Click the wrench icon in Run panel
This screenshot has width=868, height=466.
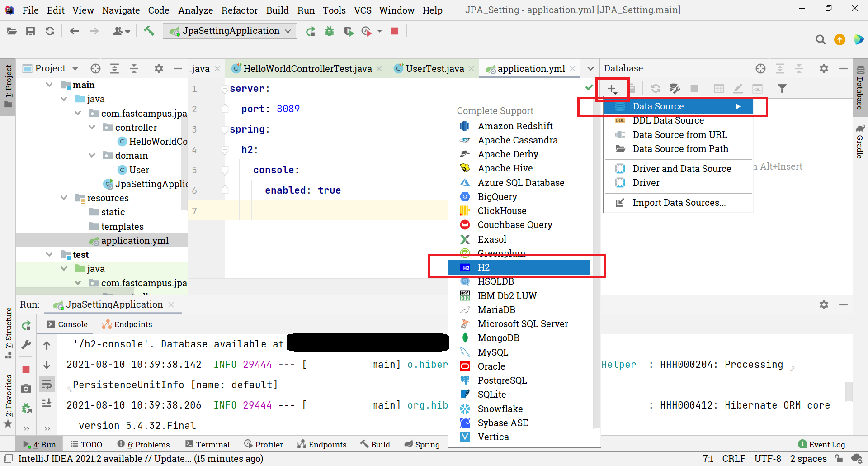[26, 345]
